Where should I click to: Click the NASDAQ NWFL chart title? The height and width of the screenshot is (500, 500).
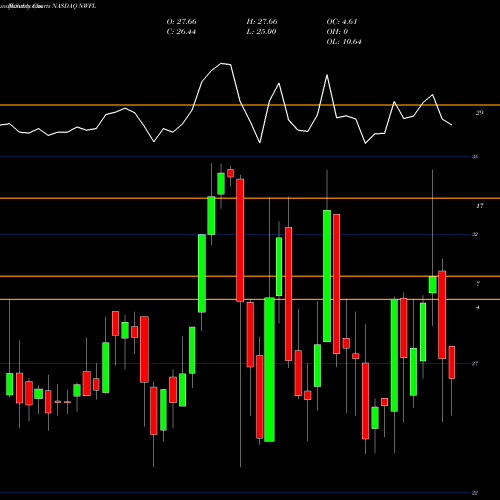pyautogui.click(x=74, y=6)
